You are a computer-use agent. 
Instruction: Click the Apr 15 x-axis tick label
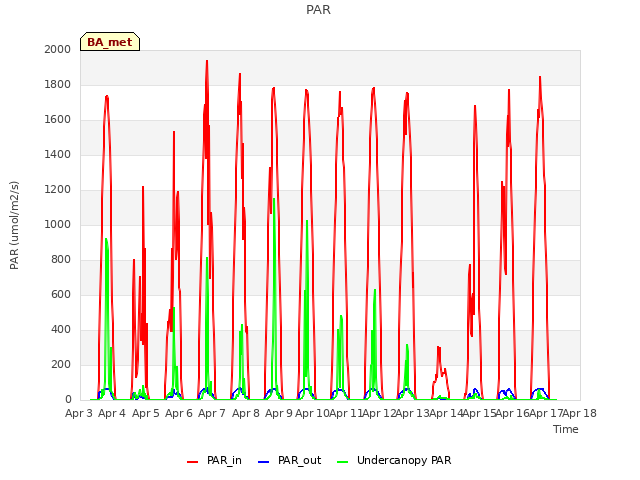(x=479, y=413)
